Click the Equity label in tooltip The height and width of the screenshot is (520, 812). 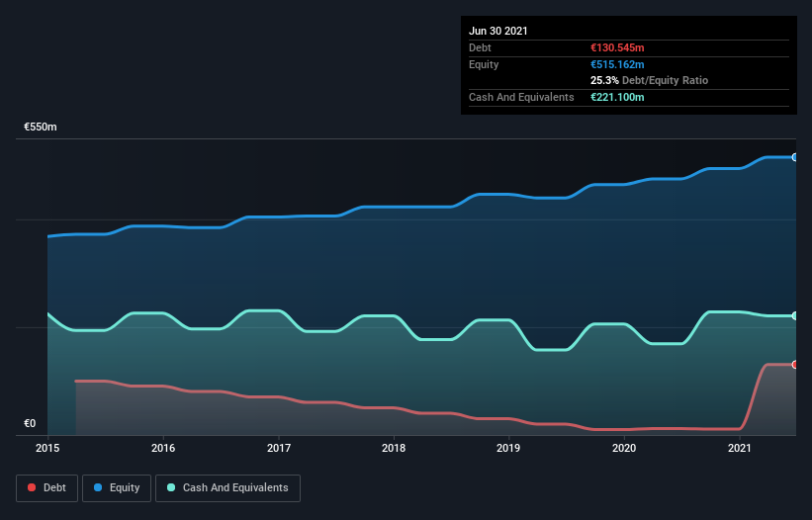coord(484,64)
